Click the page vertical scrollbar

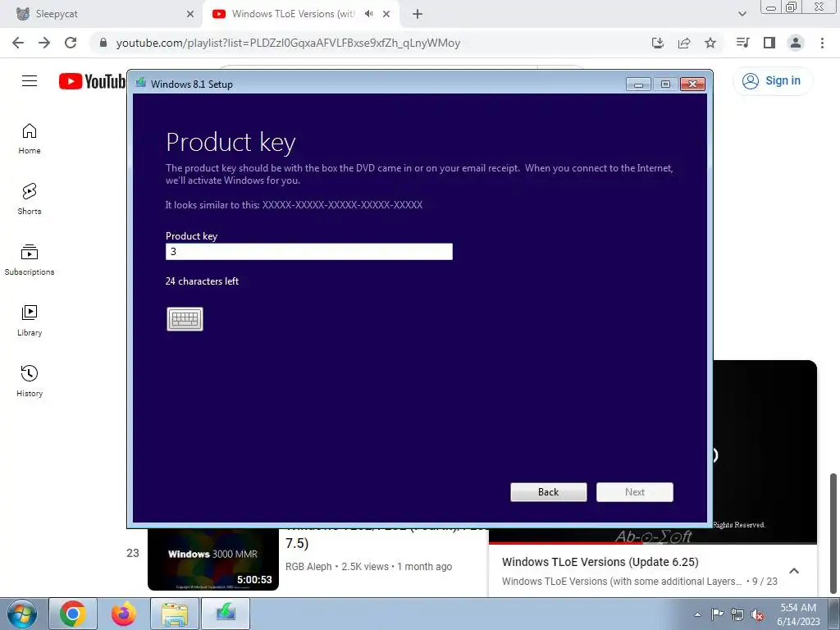click(x=833, y=533)
